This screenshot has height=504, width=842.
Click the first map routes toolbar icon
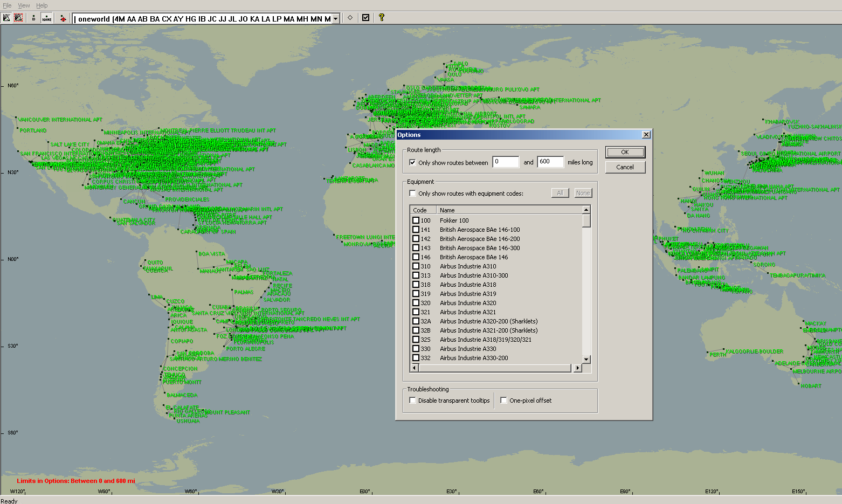pyautogui.click(x=6, y=18)
